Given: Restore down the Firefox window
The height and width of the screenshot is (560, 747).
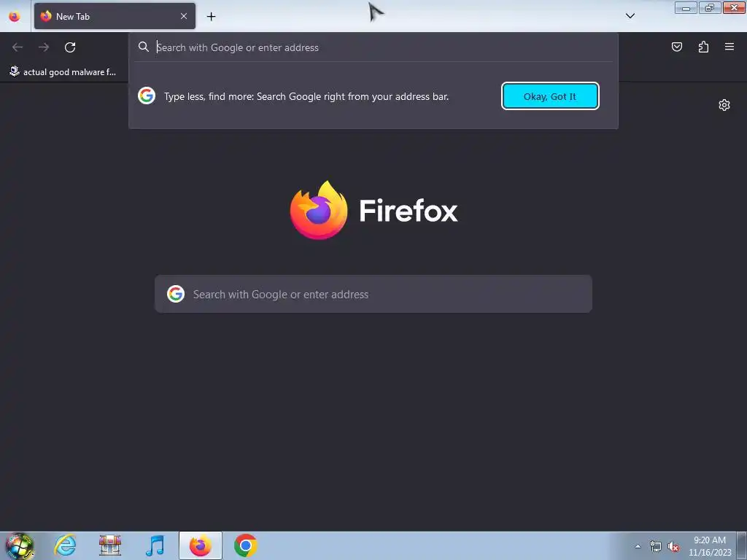Looking at the screenshot, I should (x=710, y=8).
